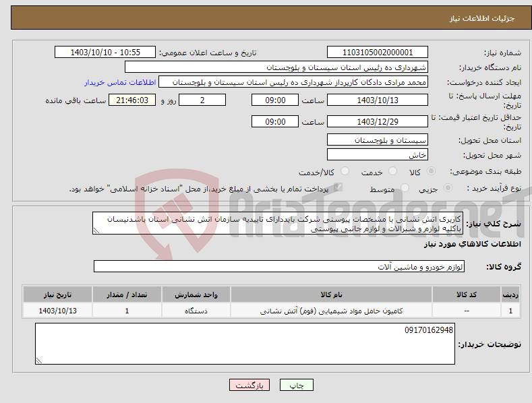
Task: Toggle the treasury documents payment checkbox
Action: (x=338, y=187)
